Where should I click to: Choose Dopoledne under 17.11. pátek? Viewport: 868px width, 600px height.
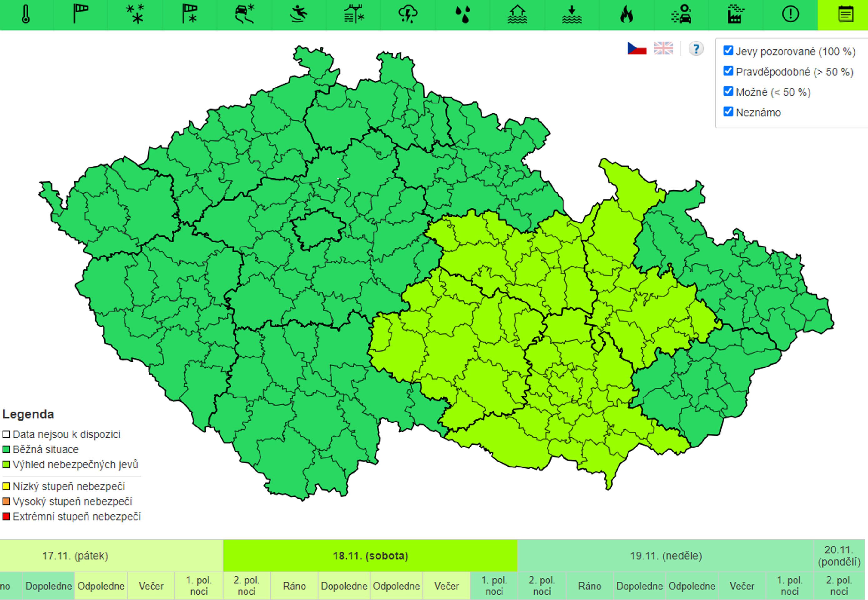tap(48, 586)
